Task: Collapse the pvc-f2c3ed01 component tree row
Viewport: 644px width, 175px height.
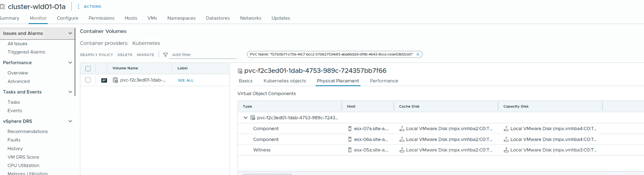Action: (245, 118)
